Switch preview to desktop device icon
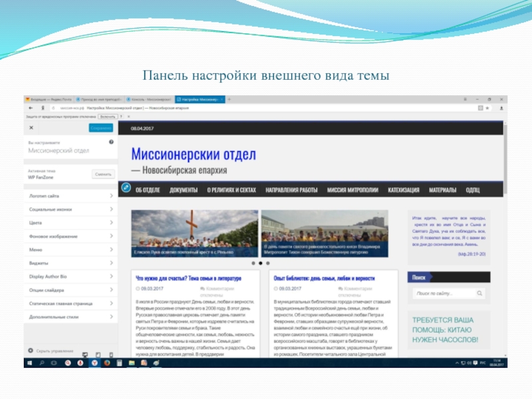Image resolution: width=532 pixels, height=399 pixels. coord(85,354)
